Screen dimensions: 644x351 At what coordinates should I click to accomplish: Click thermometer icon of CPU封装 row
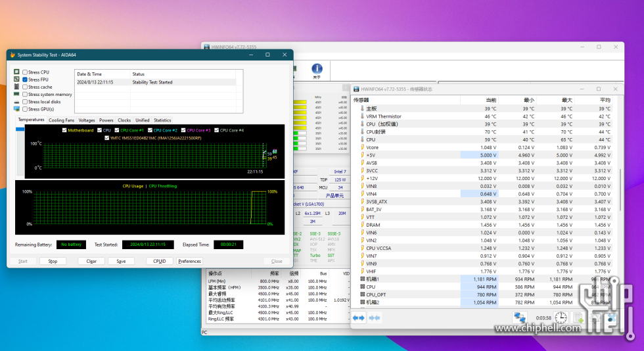(362, 132)
